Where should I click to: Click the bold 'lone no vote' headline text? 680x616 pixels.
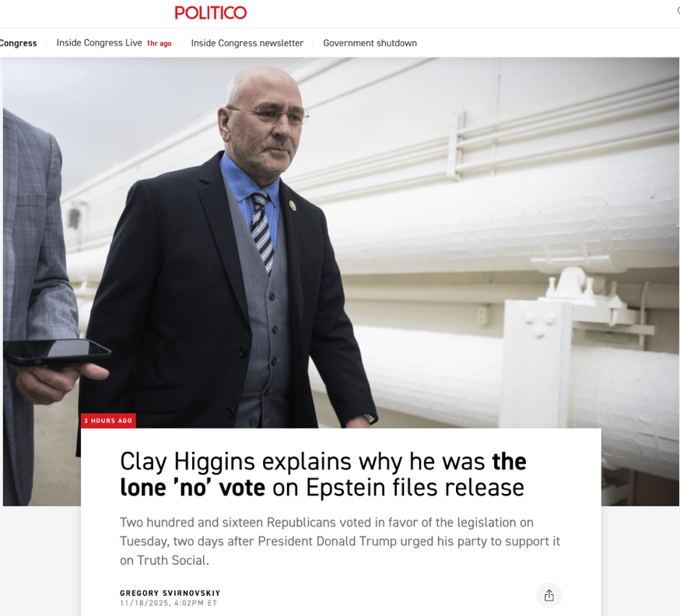[x=192, y=487]
